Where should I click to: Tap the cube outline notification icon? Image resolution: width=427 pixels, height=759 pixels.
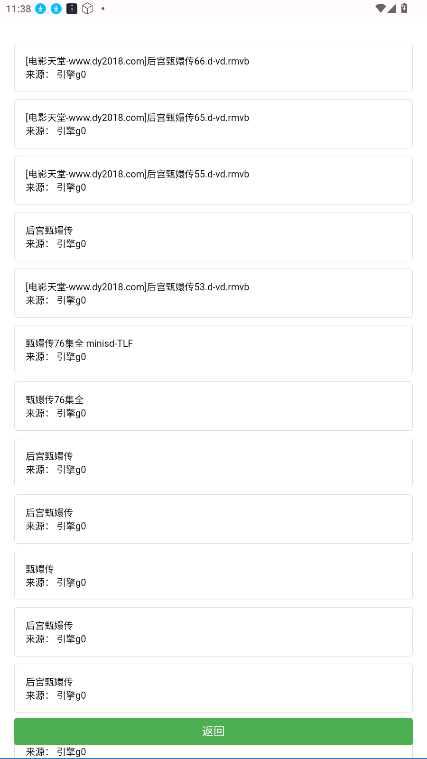[87, 8]
